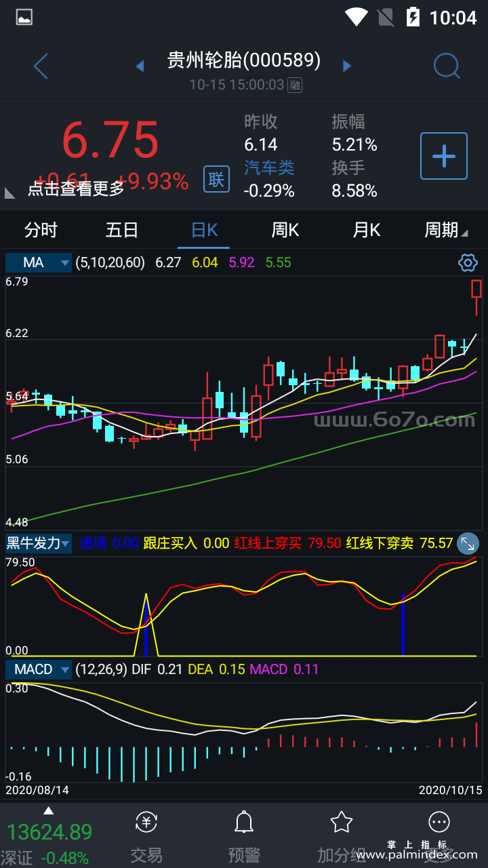Open the 黑牛发力 indicator dropdown
The height and width of the screenshot is (868, 488).
click(39, 543)
